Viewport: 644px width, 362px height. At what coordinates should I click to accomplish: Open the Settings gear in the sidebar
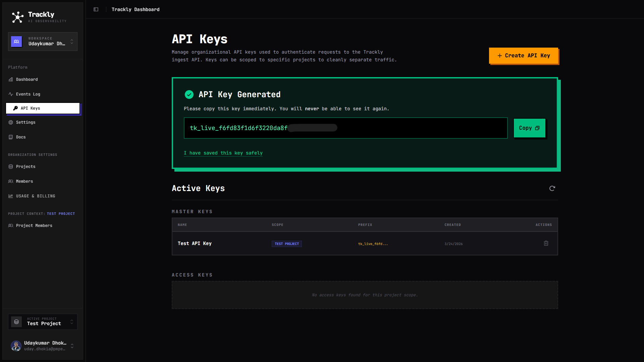point(11,122)
